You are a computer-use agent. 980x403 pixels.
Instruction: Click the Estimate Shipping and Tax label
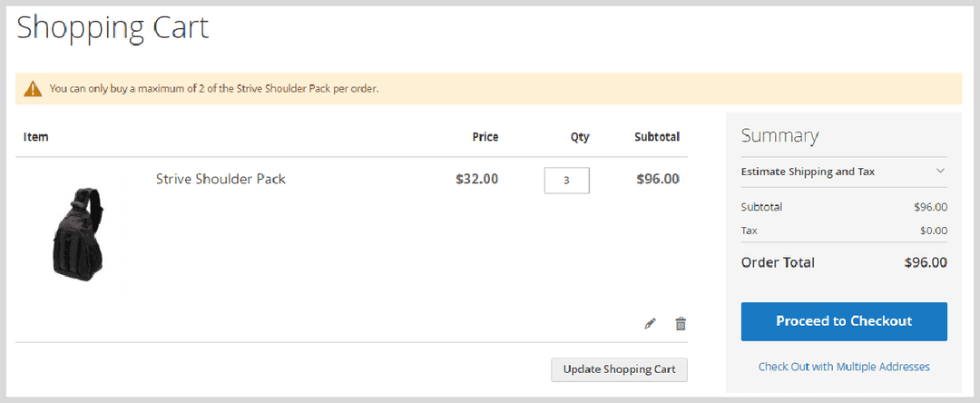808,171
